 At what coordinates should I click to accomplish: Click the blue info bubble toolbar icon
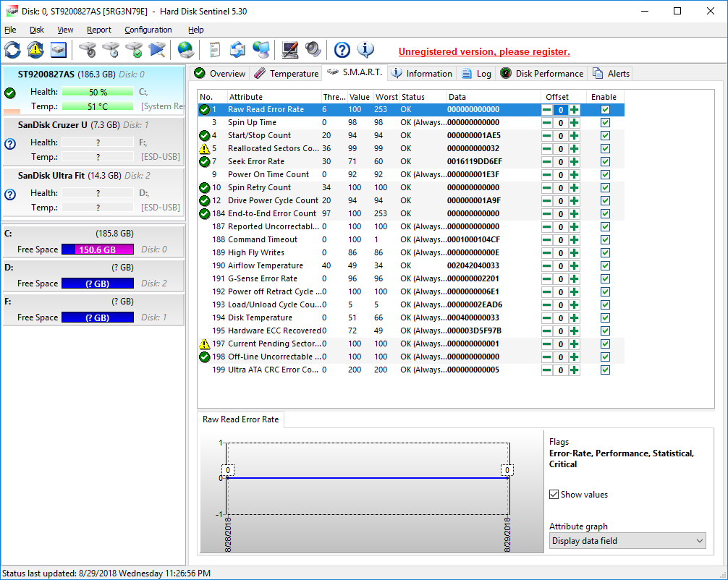pos(365,50)
